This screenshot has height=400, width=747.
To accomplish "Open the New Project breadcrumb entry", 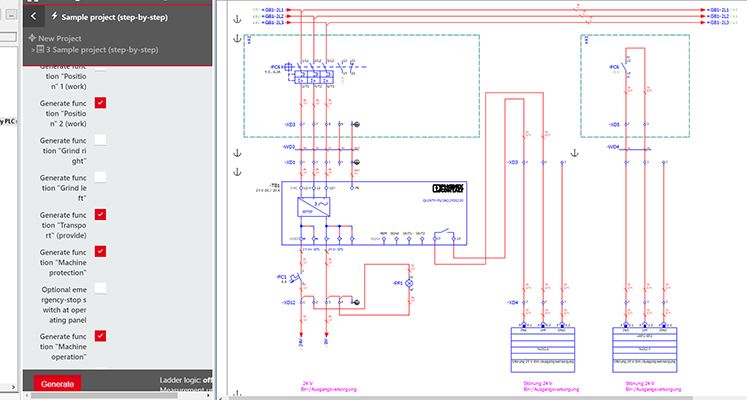I will pyautogui.click(x=60, y=38).
